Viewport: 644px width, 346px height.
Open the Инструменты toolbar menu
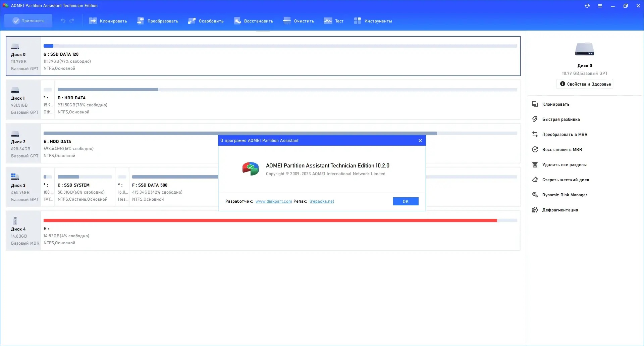373,21
